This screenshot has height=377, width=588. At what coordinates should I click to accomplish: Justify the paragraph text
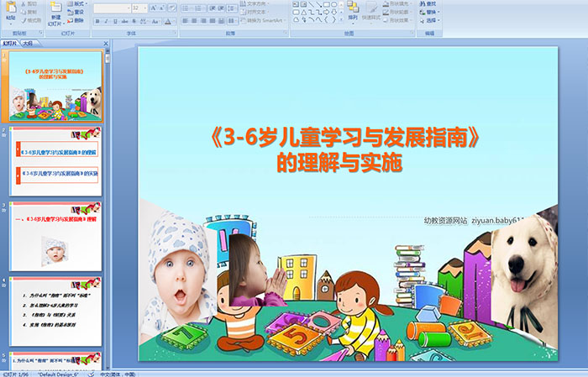tap(213, 21)
